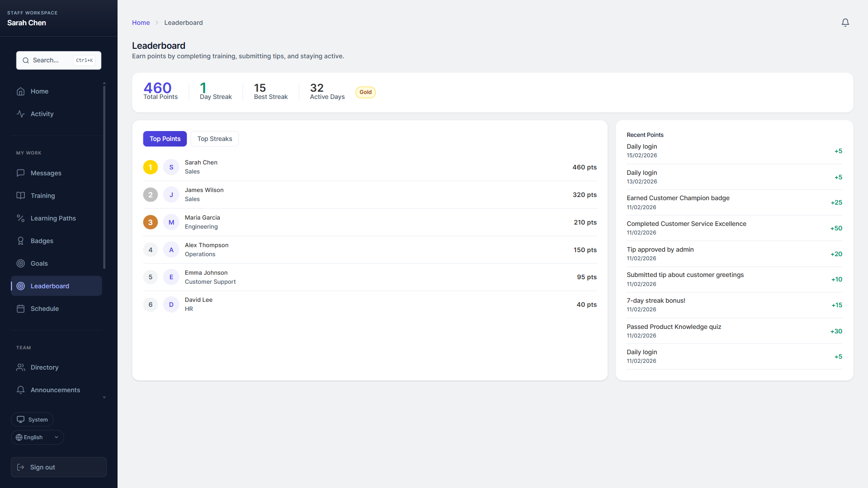Click the breadcrumb chevron after Home
868x488 pixels.
157,23
